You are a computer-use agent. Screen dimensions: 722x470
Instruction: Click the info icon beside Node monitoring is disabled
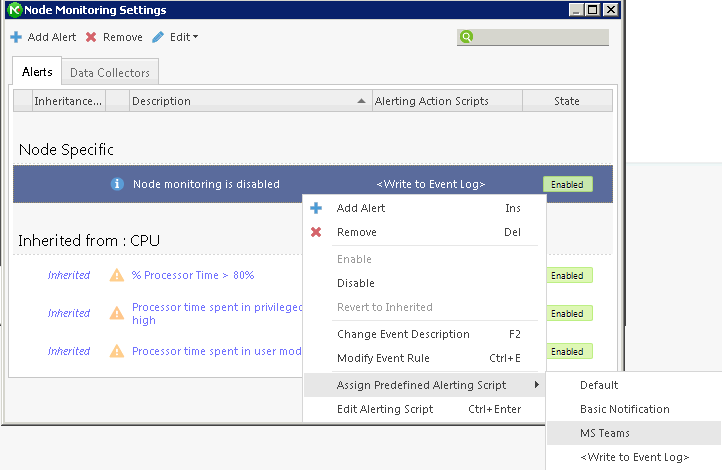point(117,184)
